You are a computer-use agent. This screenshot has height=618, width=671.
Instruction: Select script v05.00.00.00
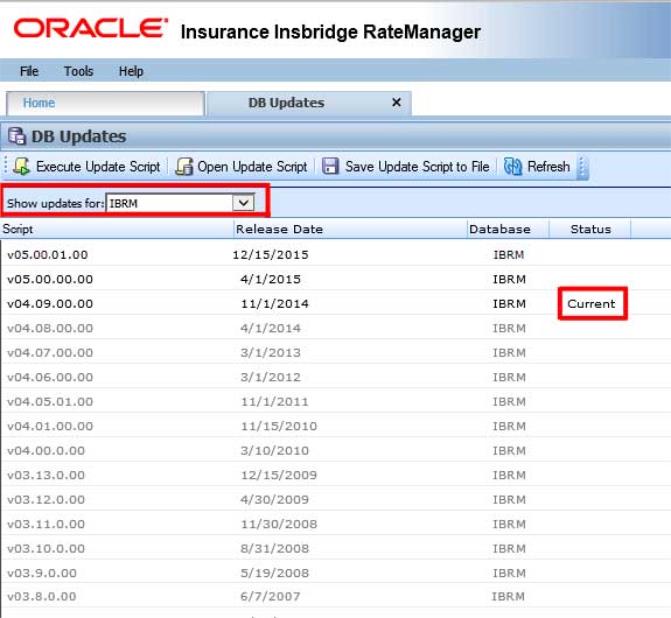[x=50, y=279]
